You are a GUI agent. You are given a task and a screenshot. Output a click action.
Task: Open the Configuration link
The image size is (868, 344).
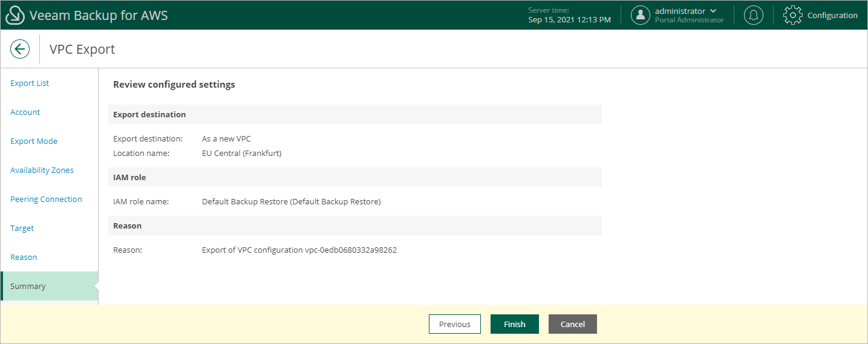832,16
